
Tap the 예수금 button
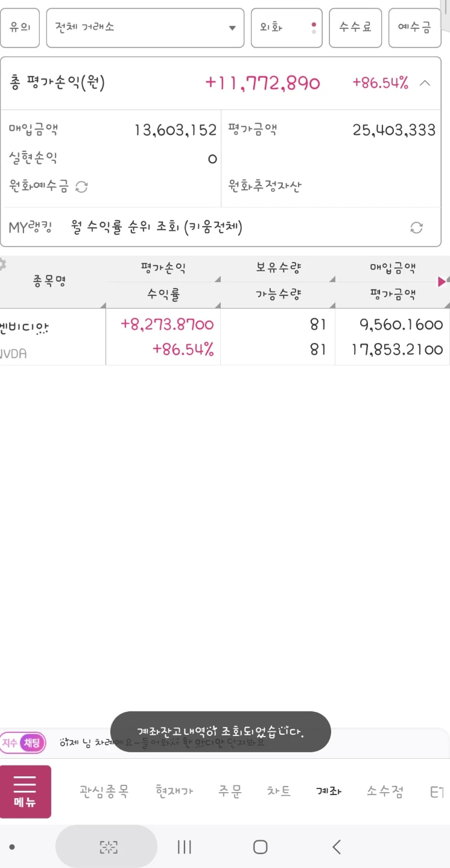click(x=415, y=28)
